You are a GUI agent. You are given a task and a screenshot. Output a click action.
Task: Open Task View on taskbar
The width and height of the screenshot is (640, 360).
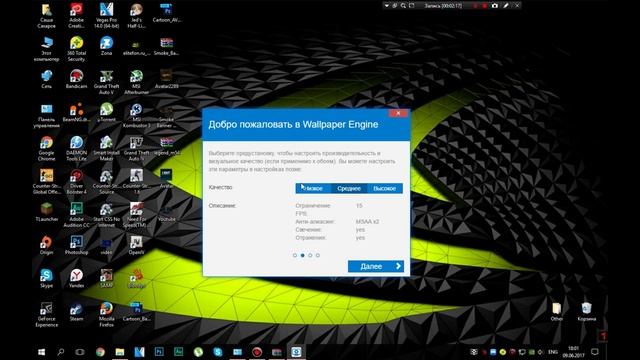point(80,352)
